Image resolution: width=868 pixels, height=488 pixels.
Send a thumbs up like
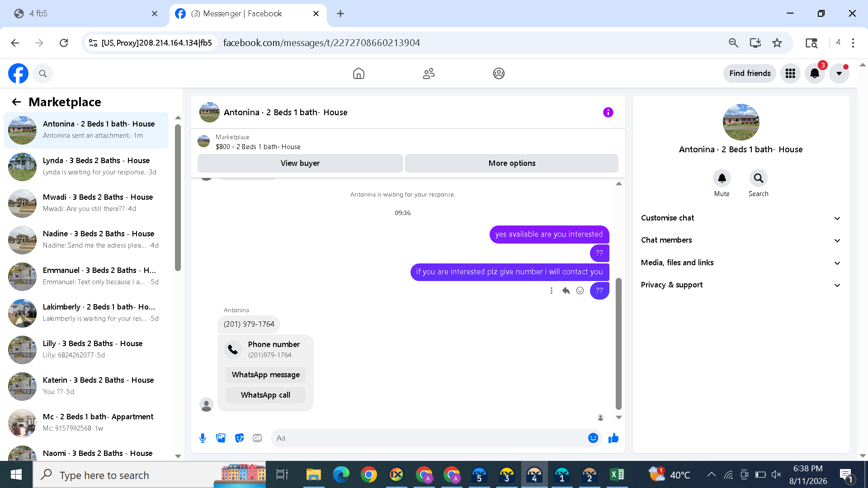613,438
